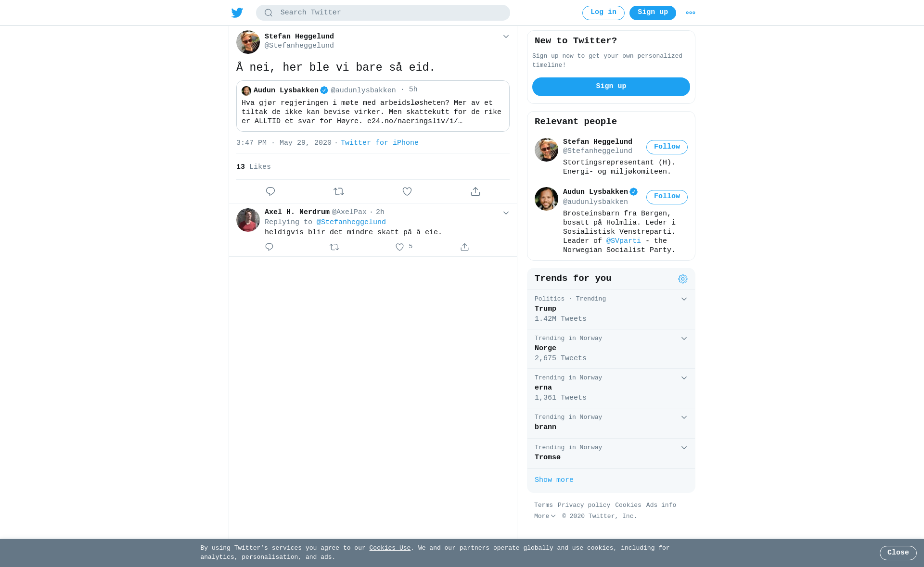
Task: Retweet Stefan Heggelund's main tweet
Action: coord(339,191)
